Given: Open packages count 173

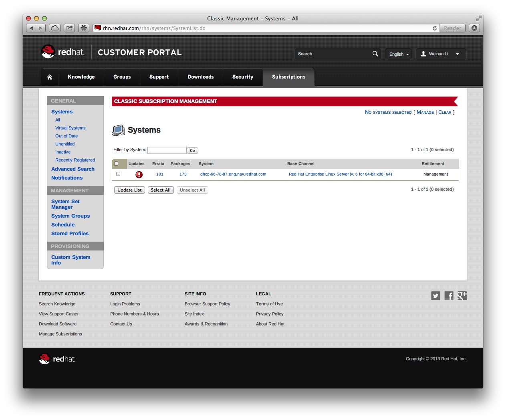Looking at the screenshot, I should point(183,174).
